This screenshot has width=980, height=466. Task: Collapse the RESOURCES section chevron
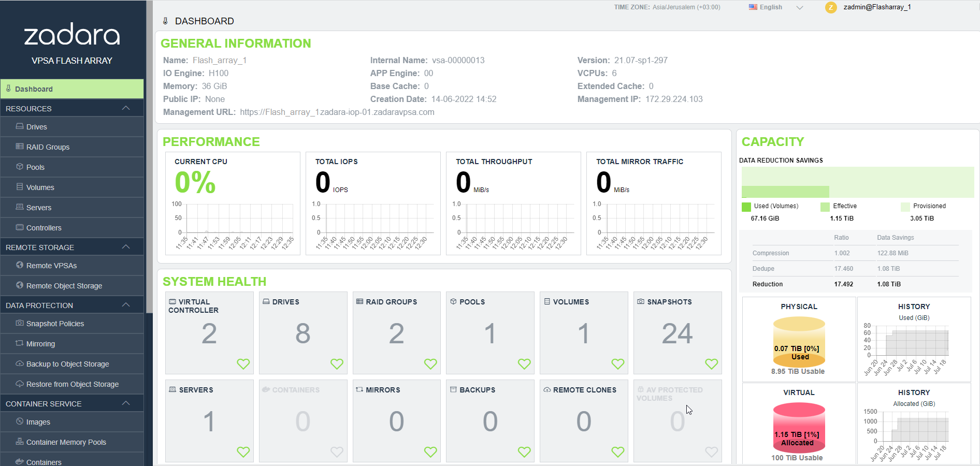pyautogui.click(x=126, y=108)
